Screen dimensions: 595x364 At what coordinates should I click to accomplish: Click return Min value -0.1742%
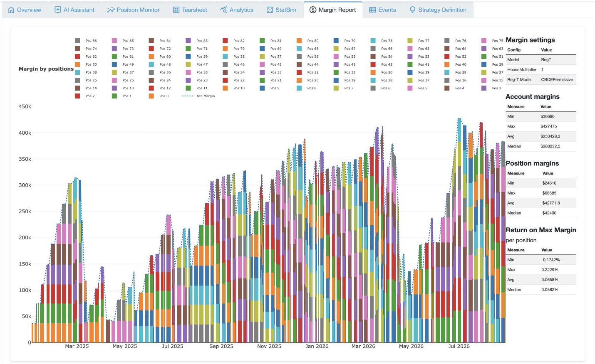click(550, 260)
